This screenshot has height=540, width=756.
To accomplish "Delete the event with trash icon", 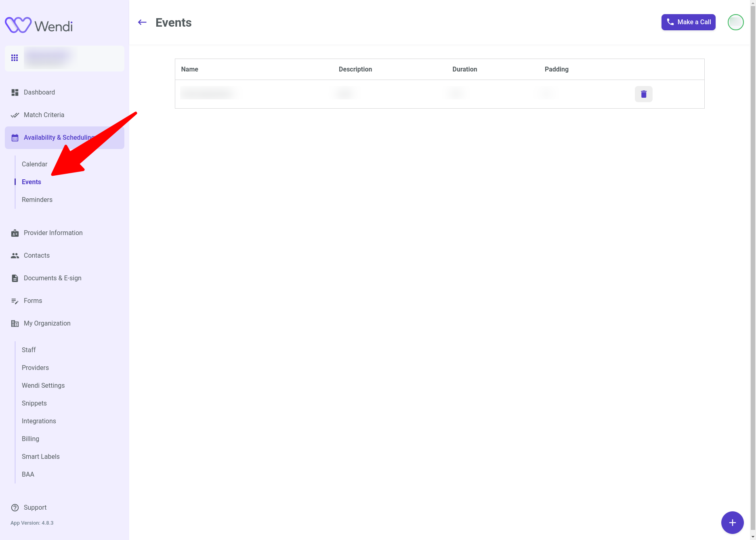I will coord(644,94).
